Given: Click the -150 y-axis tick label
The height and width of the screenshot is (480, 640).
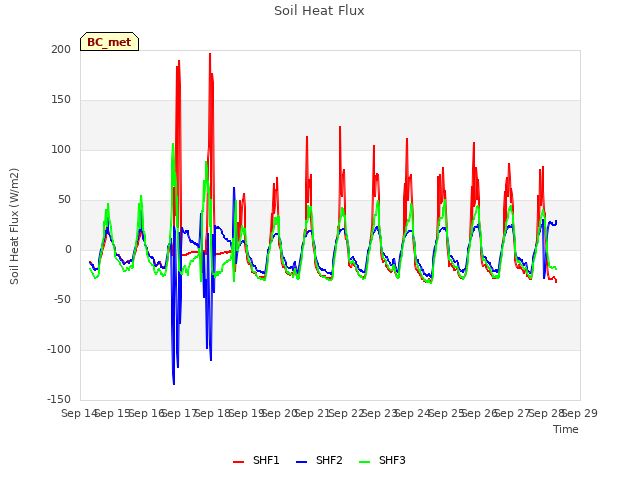Looking at the screenshot, I should coord(59,399).
